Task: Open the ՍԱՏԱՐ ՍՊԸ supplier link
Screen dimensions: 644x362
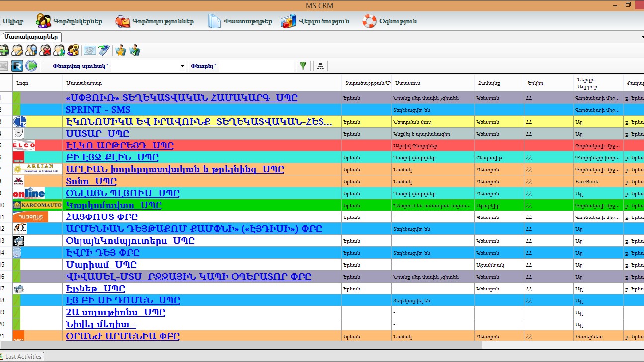Action: pyautogui.click(x=97, y=134)
